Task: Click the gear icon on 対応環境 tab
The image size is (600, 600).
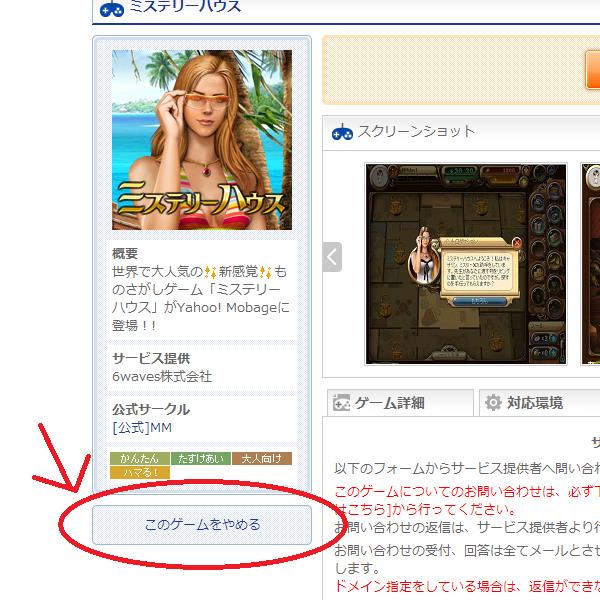Action: (x=493, y=403)
